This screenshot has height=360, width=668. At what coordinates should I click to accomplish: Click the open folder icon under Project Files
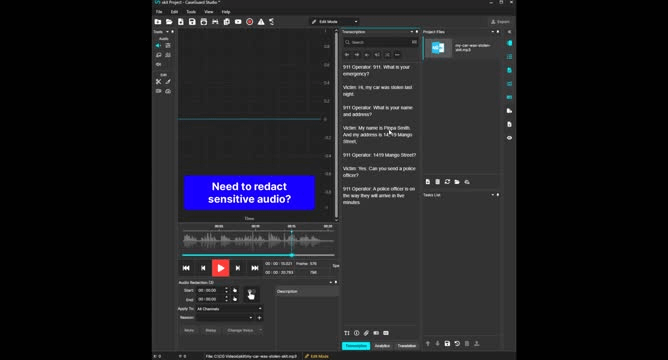457,182
